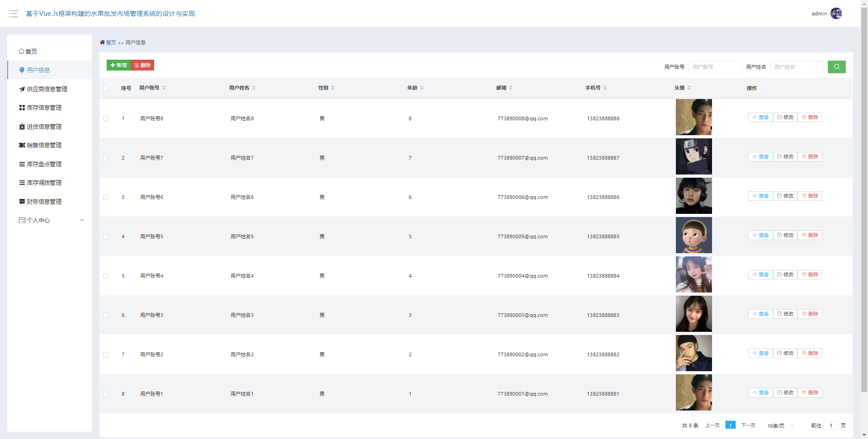Image resolution: width=868 pixels, height=439 pixels.
Task: Sort by 手机号 column arrows
Action: point(605,88)
